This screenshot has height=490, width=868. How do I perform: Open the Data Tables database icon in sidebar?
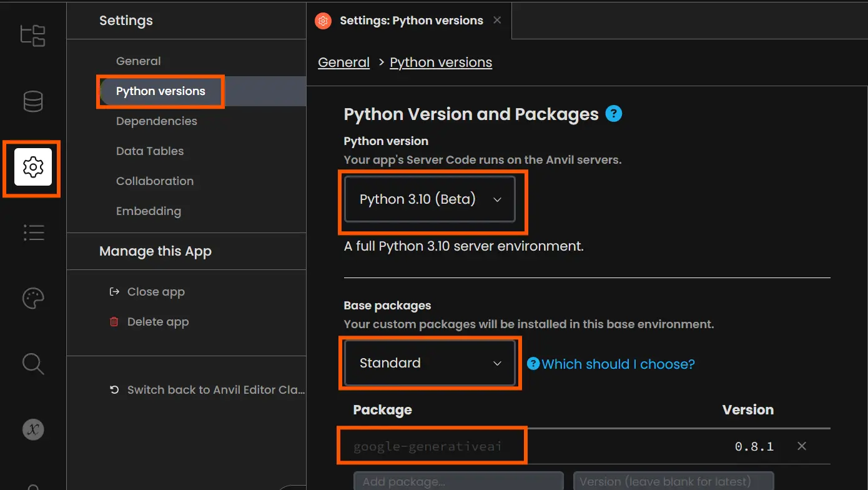(33, 101)
